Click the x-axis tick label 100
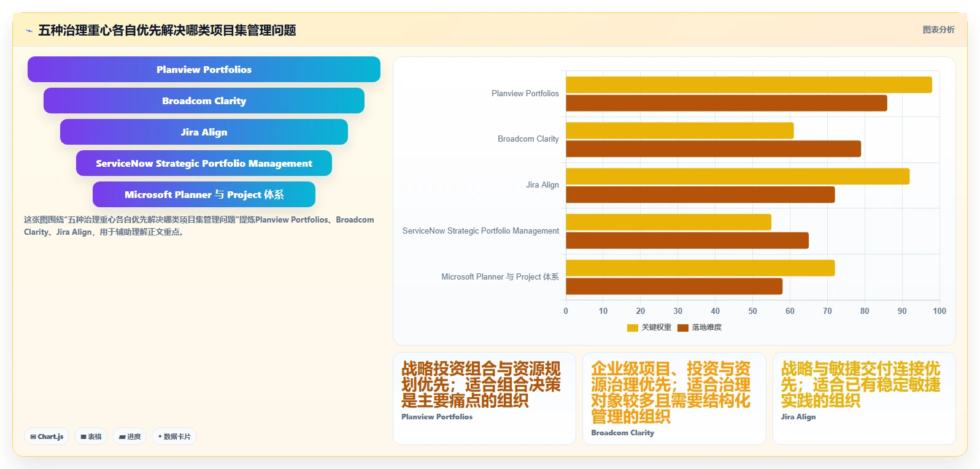980x469 pixels. tap(939, 311)
